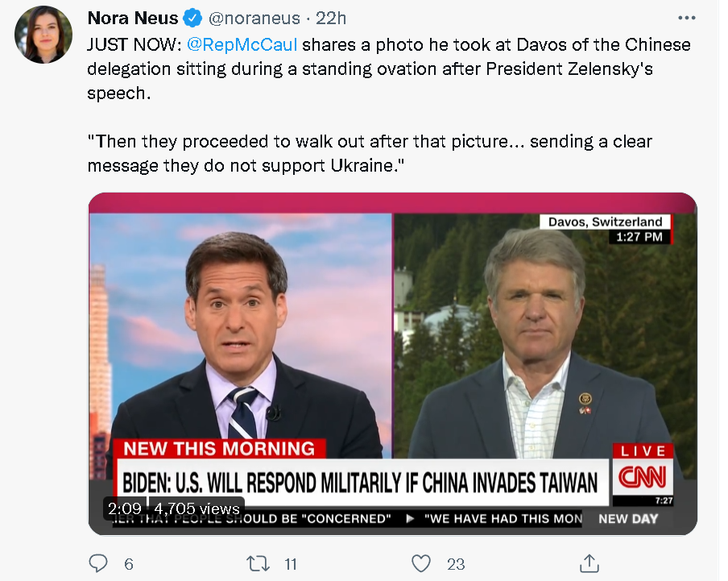This screenshot has height=581, width=728.
Task: Click the CNN logo in the video
Action: pos(642,478)
